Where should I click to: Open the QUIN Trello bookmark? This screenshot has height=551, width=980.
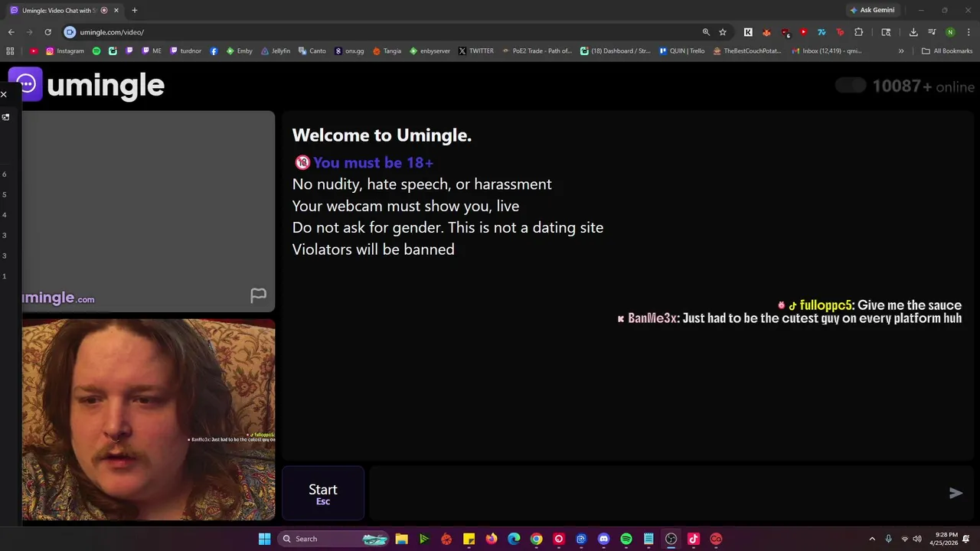point(681,51)
